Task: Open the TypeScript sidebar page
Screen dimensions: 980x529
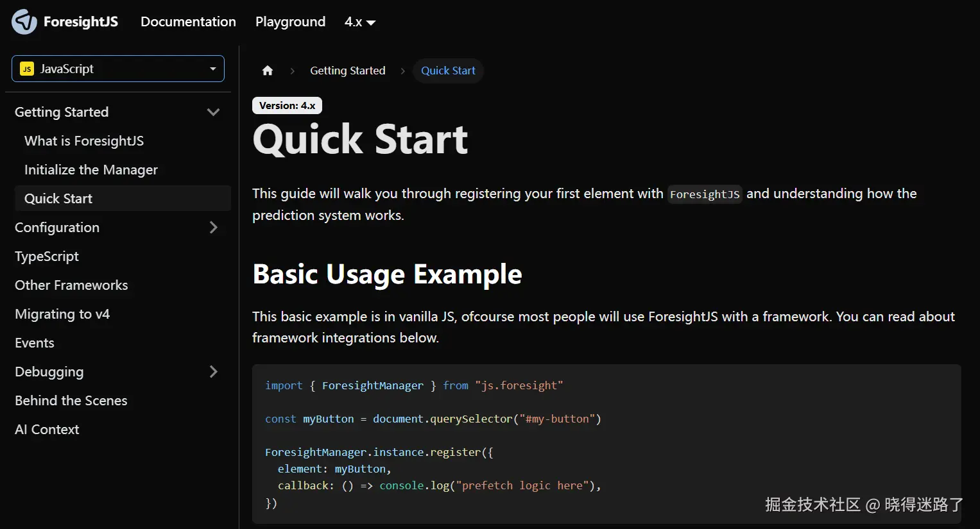Action: (47, 256)
